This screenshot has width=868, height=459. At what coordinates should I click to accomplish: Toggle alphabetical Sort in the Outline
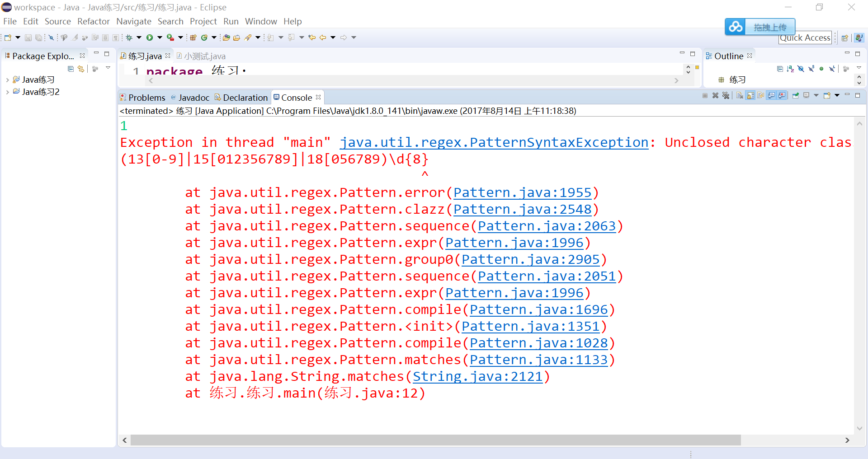click(790, 69)
